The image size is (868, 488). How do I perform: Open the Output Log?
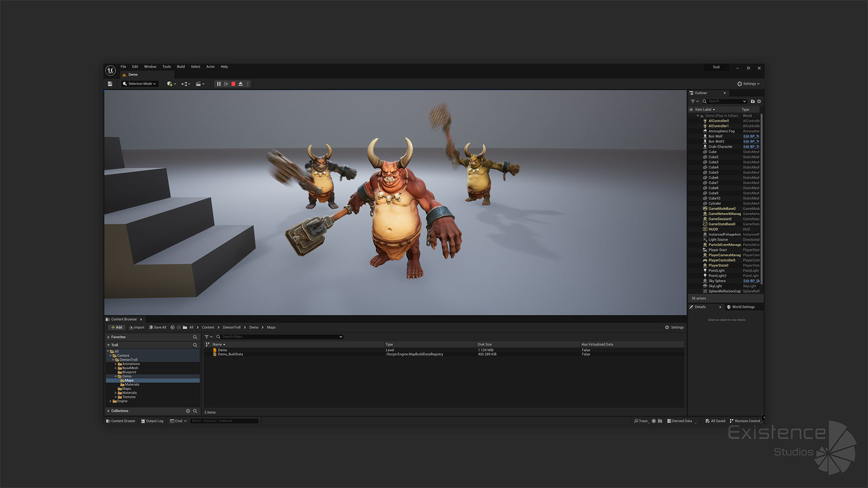152,421
